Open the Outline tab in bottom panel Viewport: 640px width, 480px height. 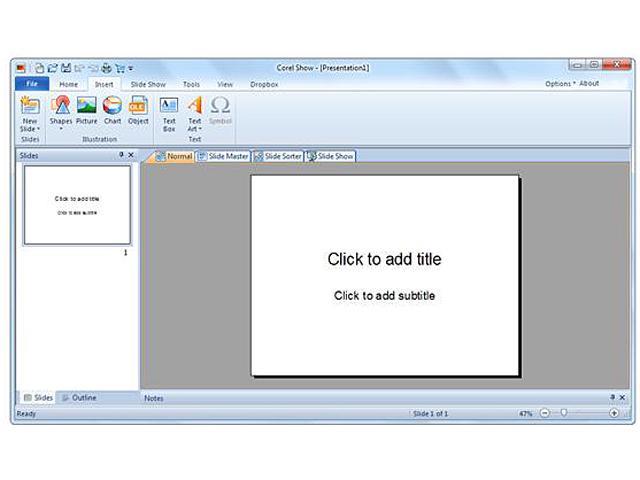point(79,398)
